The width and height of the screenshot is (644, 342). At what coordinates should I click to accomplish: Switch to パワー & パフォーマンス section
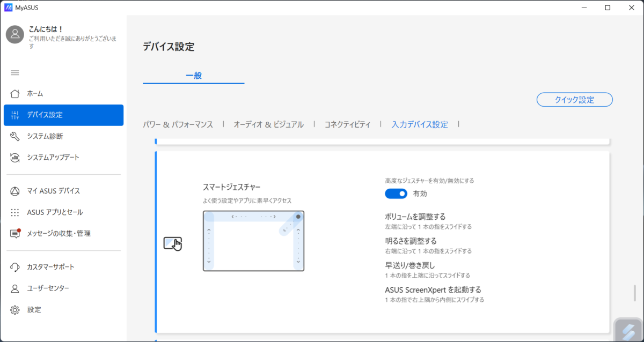coord(178,124)
